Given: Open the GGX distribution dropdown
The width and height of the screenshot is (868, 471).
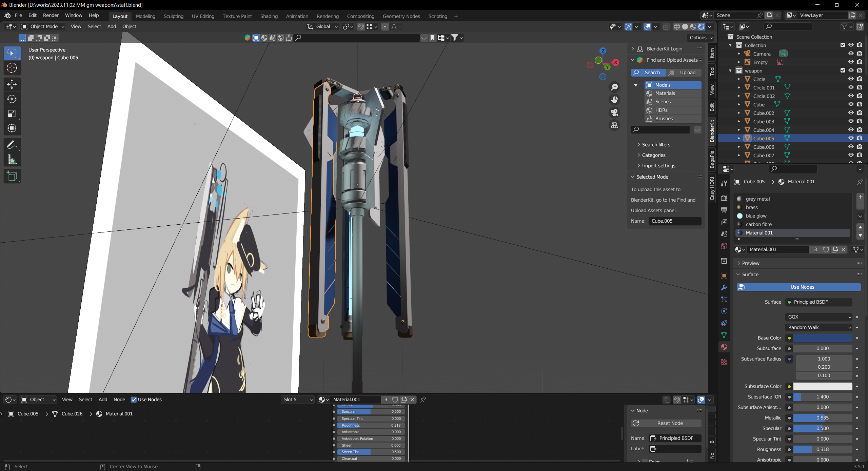Looking at the screenshot, I should click(x=819, y=317).
